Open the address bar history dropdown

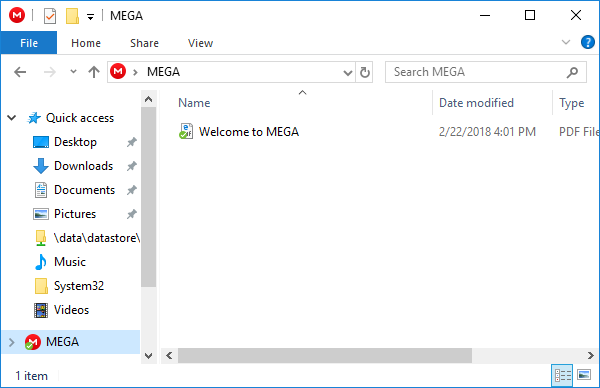click(x=347, y=72)
